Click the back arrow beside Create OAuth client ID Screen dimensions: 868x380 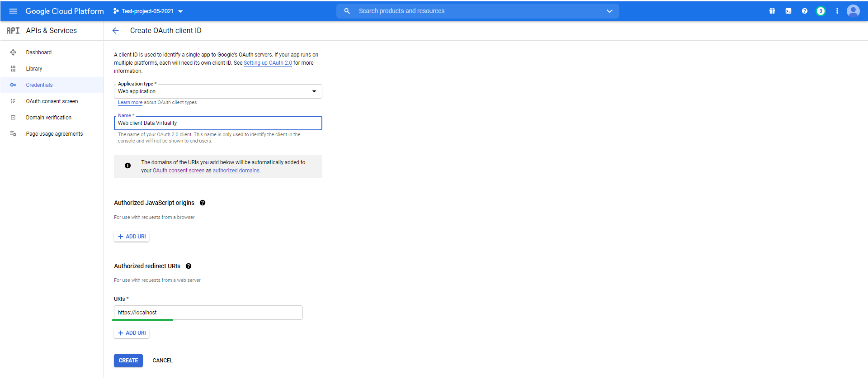coord(116,31)
